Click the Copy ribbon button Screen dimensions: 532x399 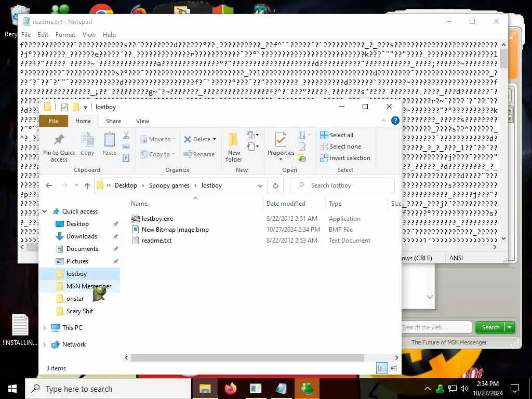click(x=87, y=144)
